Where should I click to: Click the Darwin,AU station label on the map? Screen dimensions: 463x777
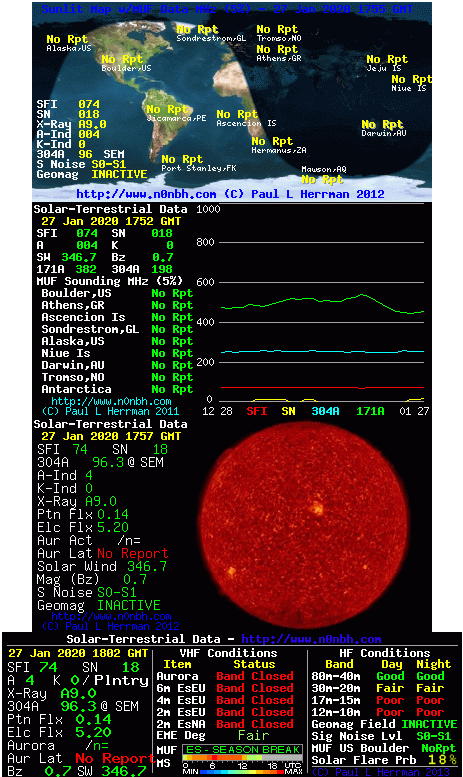click(384, 133)
